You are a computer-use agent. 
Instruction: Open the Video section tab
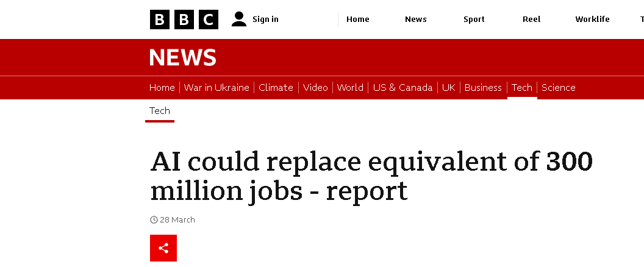315,88
